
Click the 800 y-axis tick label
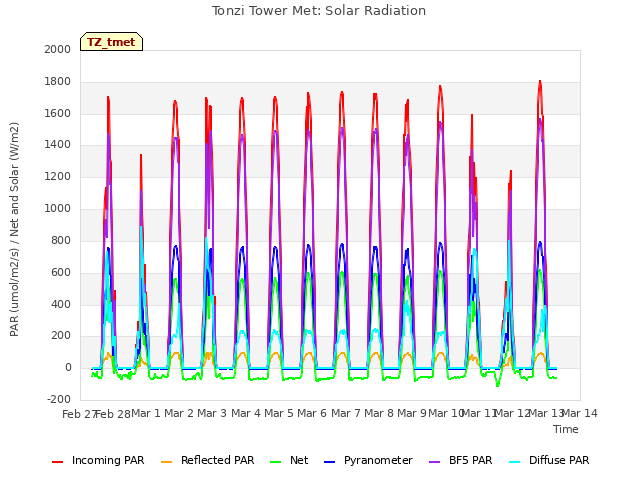point(61,240)
